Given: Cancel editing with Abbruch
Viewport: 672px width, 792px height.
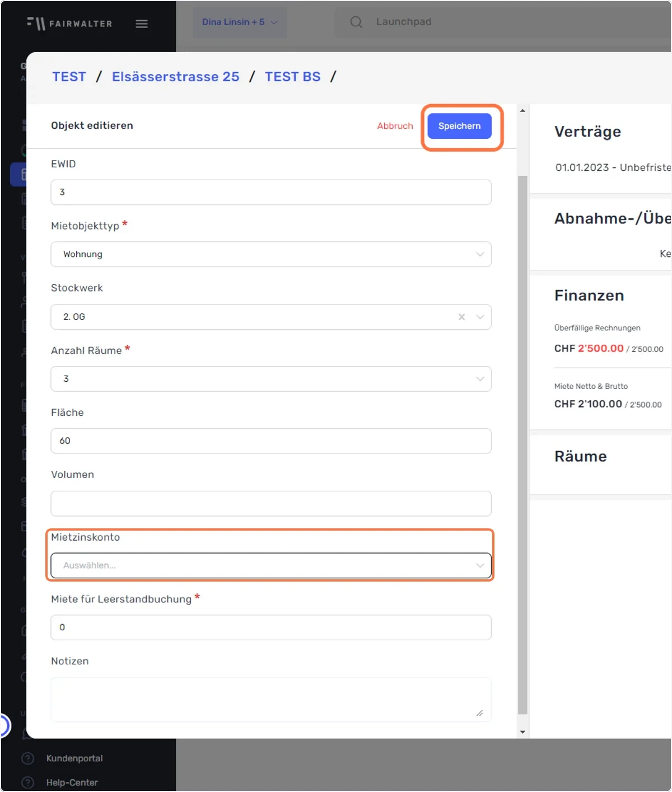Looking at the screenshot, I should (395, 126).
